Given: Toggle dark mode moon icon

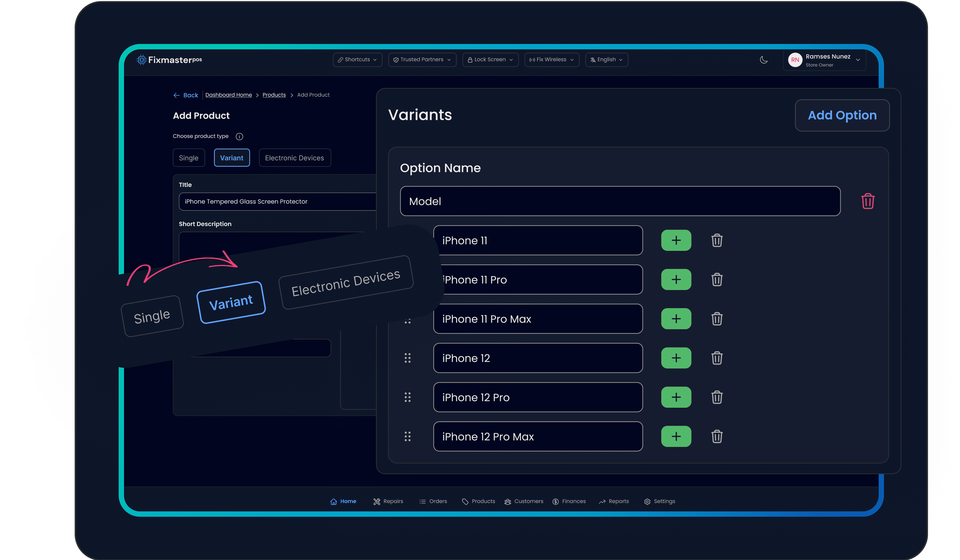Looking at the screenshot, I should tap(763, 60).
